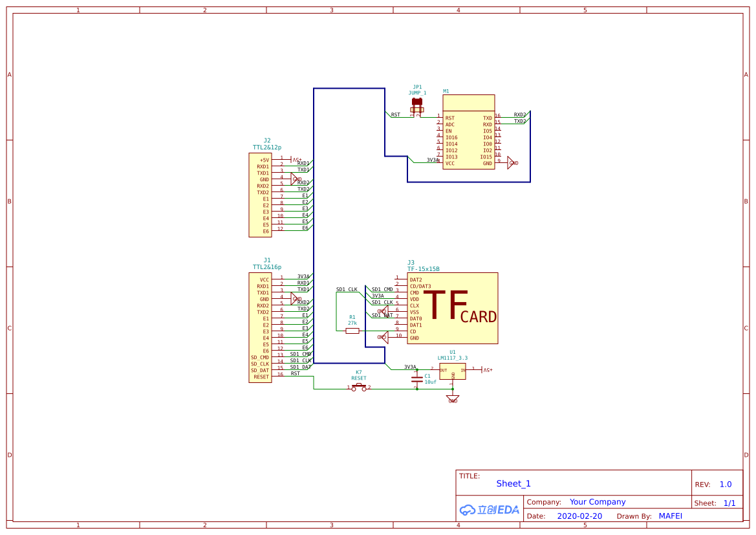Click the 立创EDA logo in title block
Image resolution: width=756 pixels, height=535 pixels.
click(490, 509)
